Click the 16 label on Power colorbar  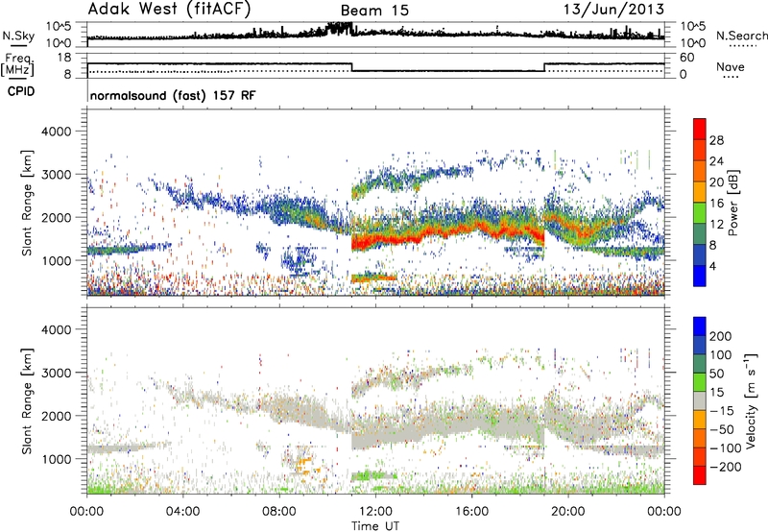click(x=716, y=204)
